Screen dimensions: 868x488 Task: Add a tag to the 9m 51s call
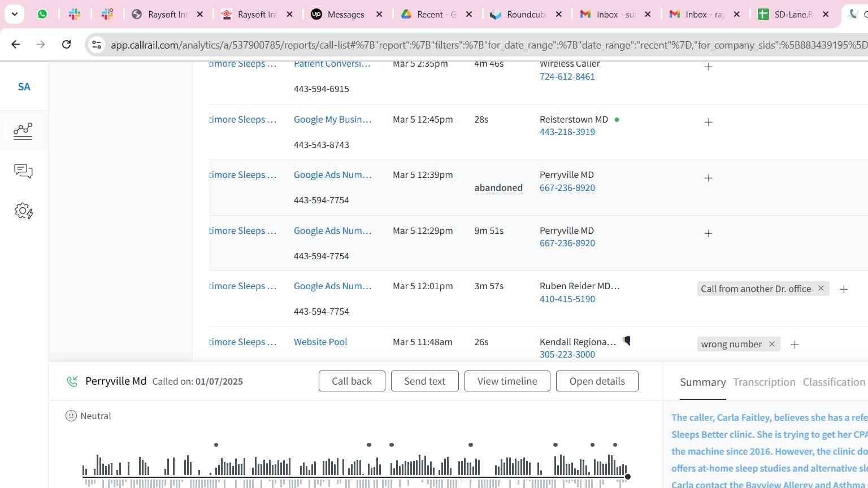coord(708,233)
